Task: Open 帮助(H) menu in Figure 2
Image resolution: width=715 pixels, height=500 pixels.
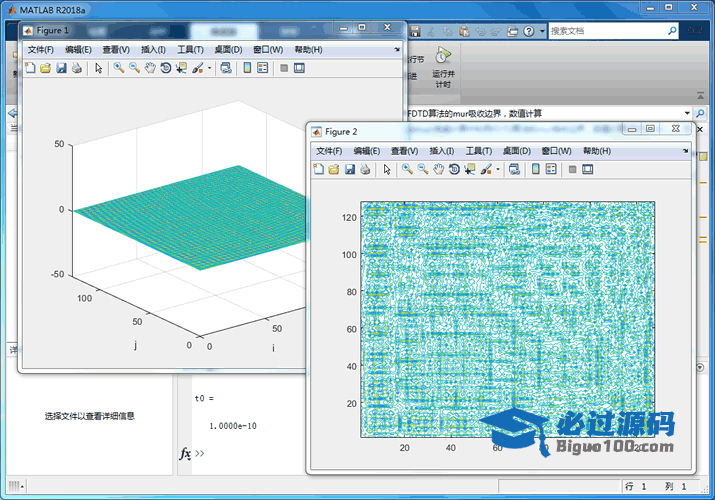Action: [597, 151]
